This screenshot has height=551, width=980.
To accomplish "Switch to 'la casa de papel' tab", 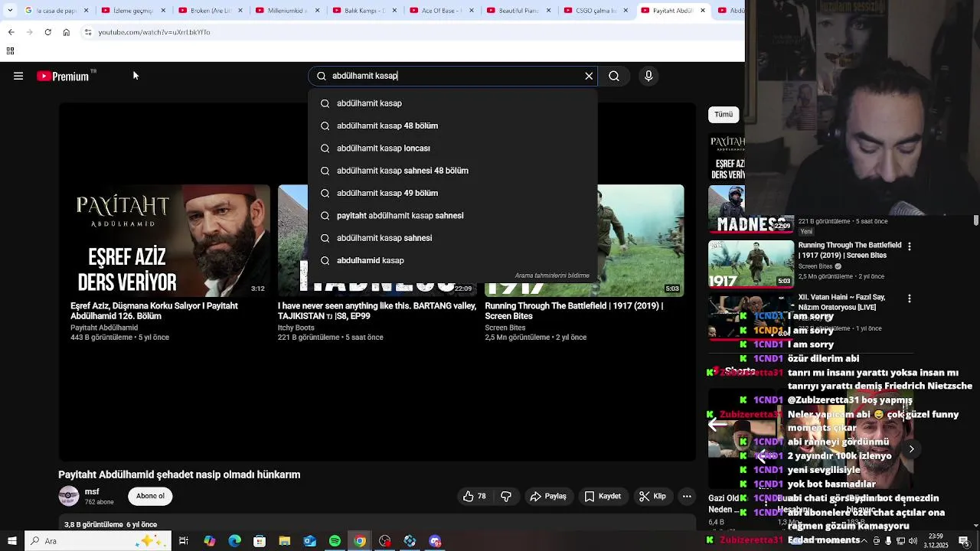I will point(55,11).
